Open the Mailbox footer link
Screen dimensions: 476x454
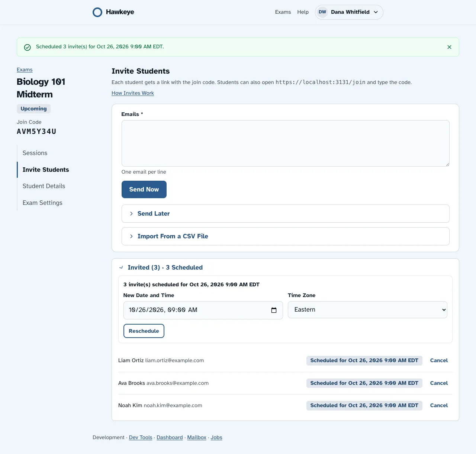pyautogui.click(x=197, y=437)
